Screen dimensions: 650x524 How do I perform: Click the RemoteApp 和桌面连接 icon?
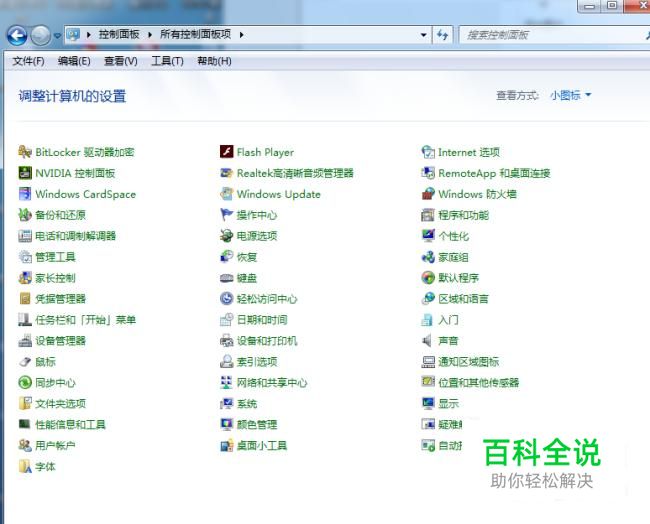428,173
